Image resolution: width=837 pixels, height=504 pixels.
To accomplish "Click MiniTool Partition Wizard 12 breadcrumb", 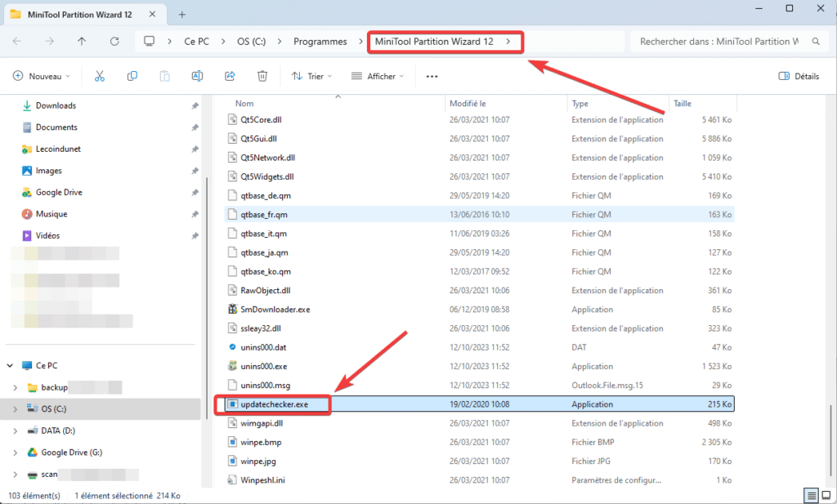I will pyautogui.click(x=434, y=41).
